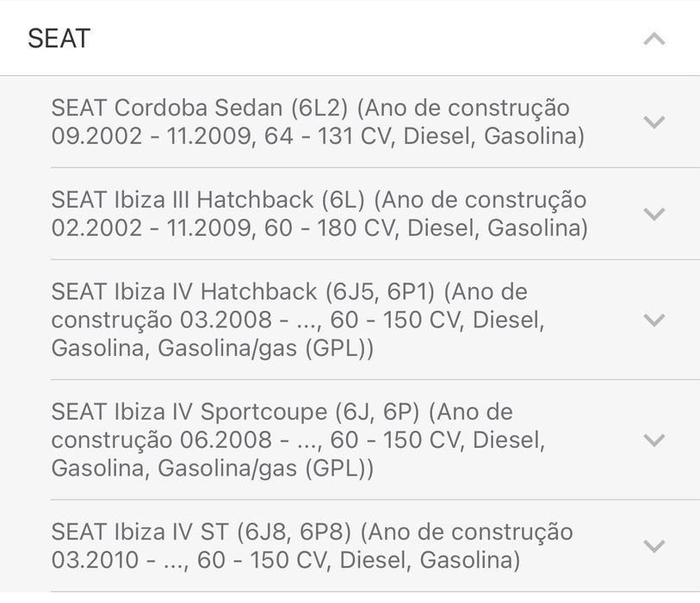This screenshot has width=700, height=603.
Task: Click Sportcoupe's 'Gasolina, Gasolina/gas (GPL))' line
Action: pos(212,469)
